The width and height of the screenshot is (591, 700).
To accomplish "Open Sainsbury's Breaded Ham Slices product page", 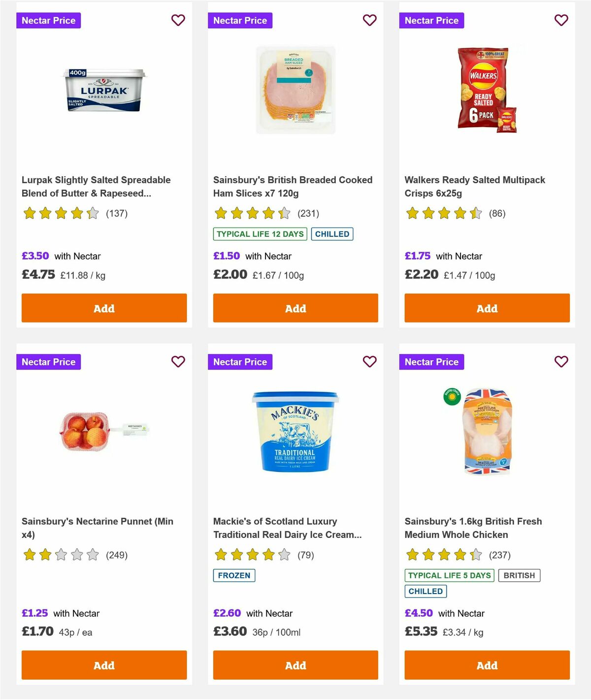I will [x=292, y=187].
